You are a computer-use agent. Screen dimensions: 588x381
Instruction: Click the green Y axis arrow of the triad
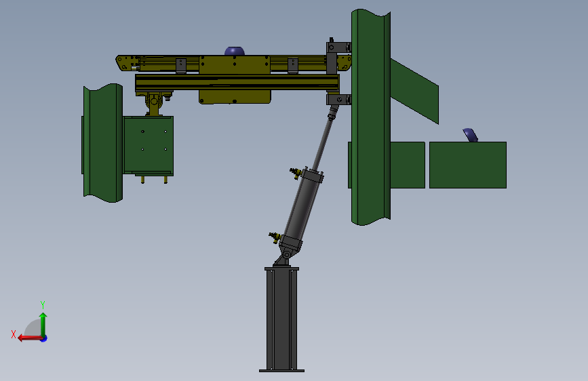43,324
